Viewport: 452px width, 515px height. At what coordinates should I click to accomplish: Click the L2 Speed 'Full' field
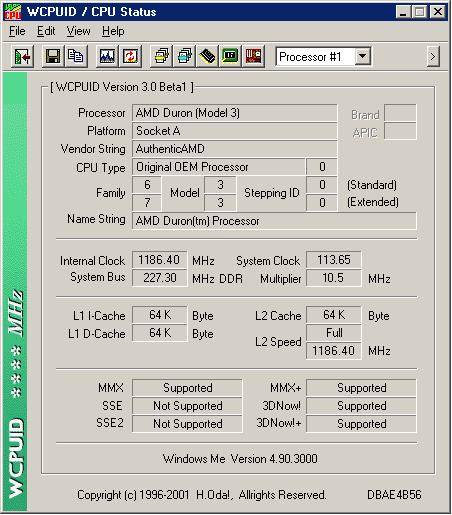point(333,333)
